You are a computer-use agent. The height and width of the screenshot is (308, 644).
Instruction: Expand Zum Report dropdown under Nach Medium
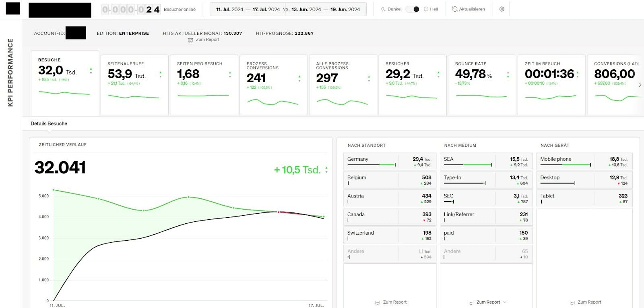(x=505, y=302)
